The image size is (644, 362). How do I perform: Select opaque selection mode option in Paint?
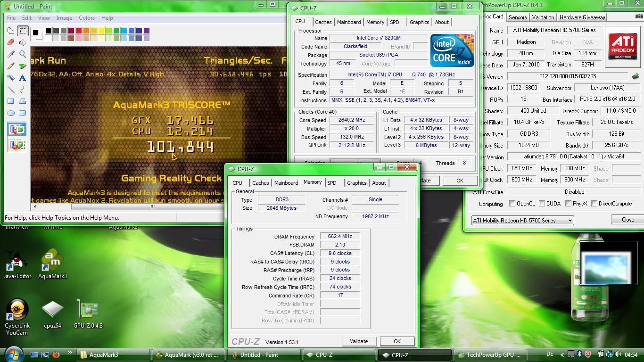click(x=17, y=130)
